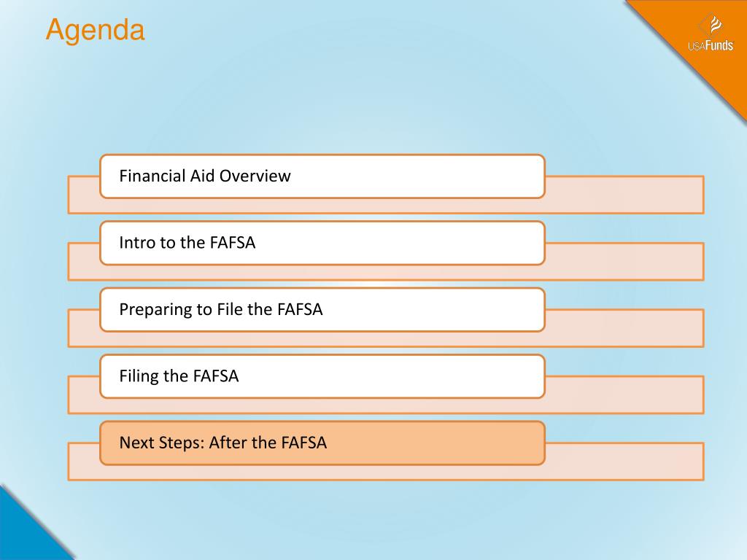Select highlighted Next Steps: After the FAFSA
The width and height of the screenshot is (747, 560).
coord(322,443)
